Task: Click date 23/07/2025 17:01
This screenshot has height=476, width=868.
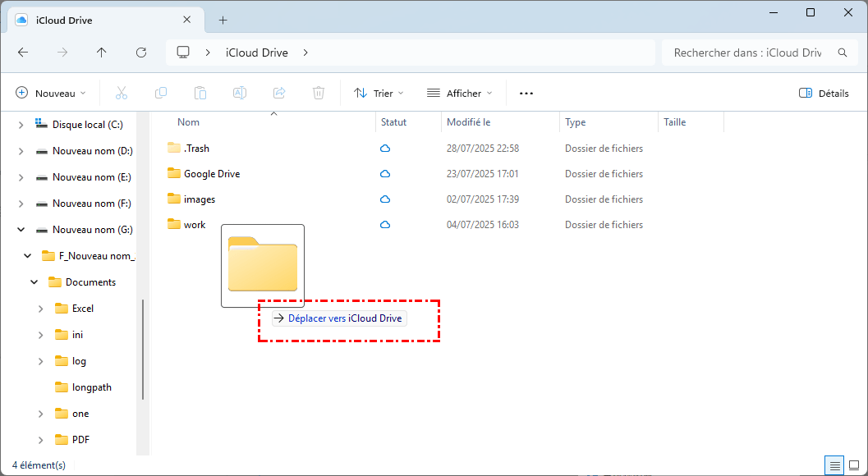Action: [x=483, y=174]
